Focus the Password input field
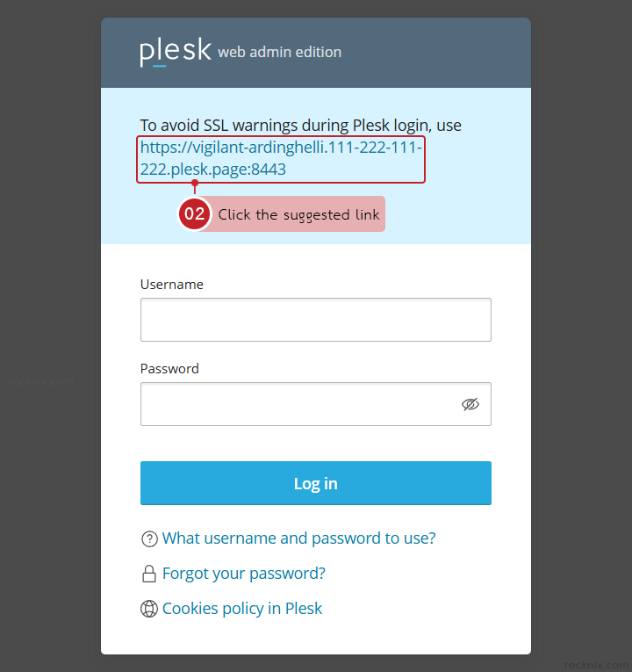The image size is (632, 672). pyautogui.click(x=298, y=404)
